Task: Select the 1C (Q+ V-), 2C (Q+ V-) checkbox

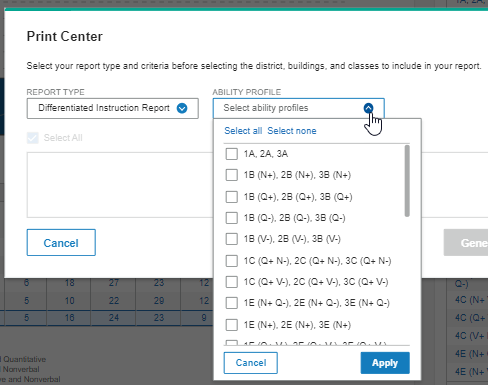Action: tap(232, 282)
